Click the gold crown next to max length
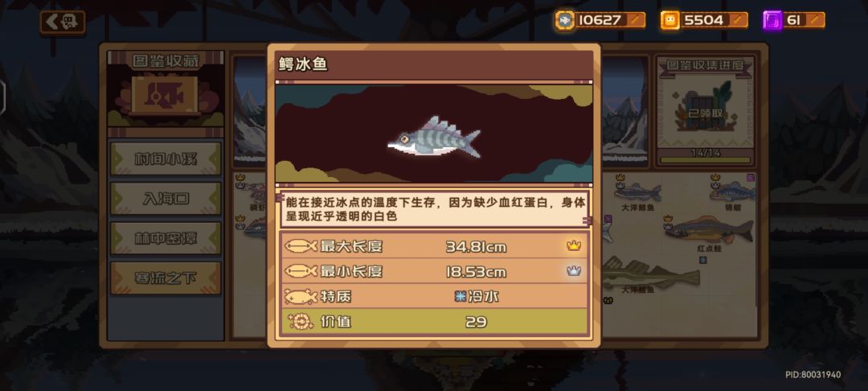Viewport: 868px width, 391px height. 574,245
